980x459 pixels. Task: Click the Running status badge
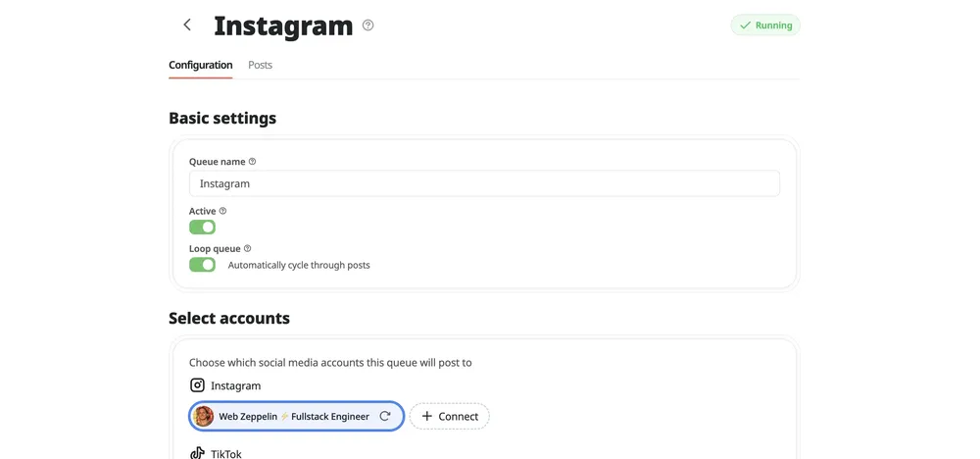765,25
